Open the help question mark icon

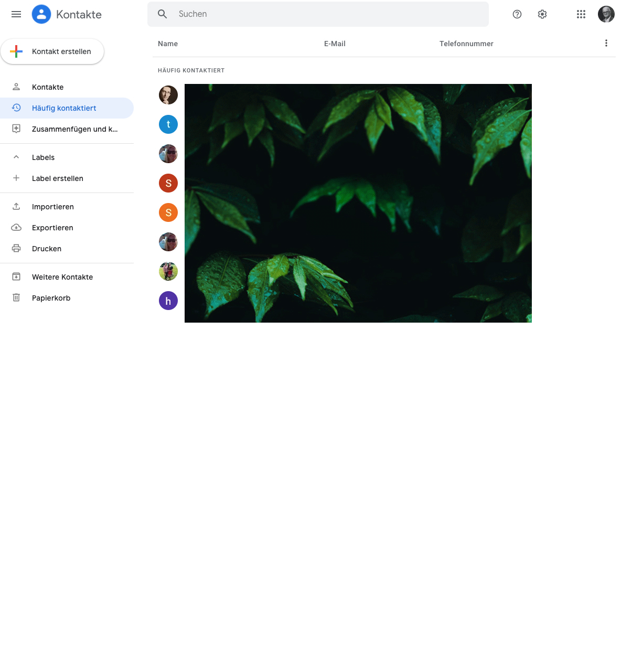[x=517, y=14]
